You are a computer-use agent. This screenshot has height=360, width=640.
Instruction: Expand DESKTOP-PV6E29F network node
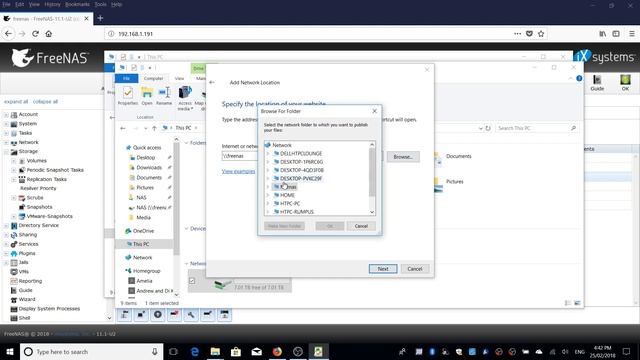[x=268, y=178]
